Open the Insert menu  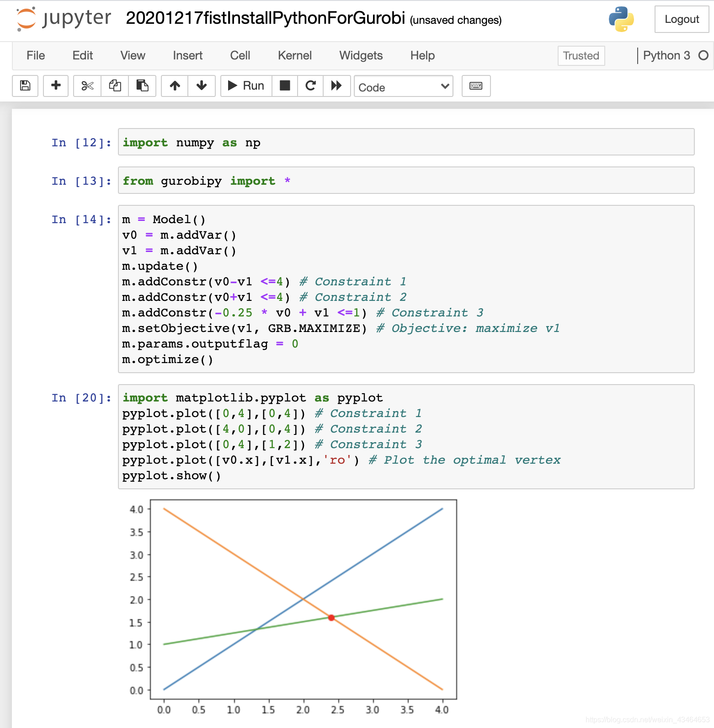(188, 55)
